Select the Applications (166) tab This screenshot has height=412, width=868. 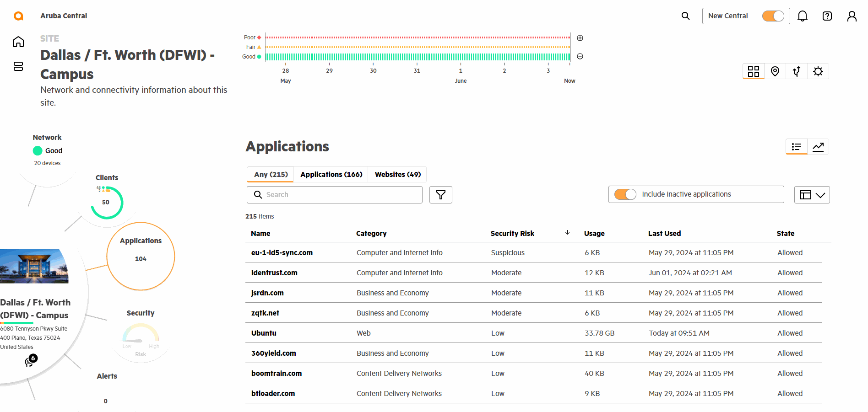331,175
